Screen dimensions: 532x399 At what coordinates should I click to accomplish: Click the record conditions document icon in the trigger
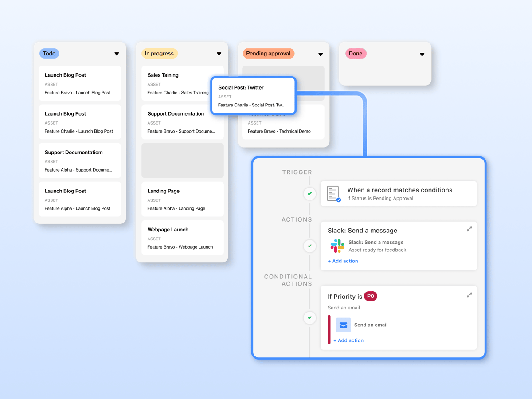pyautogui.click(x=333, y=193)
